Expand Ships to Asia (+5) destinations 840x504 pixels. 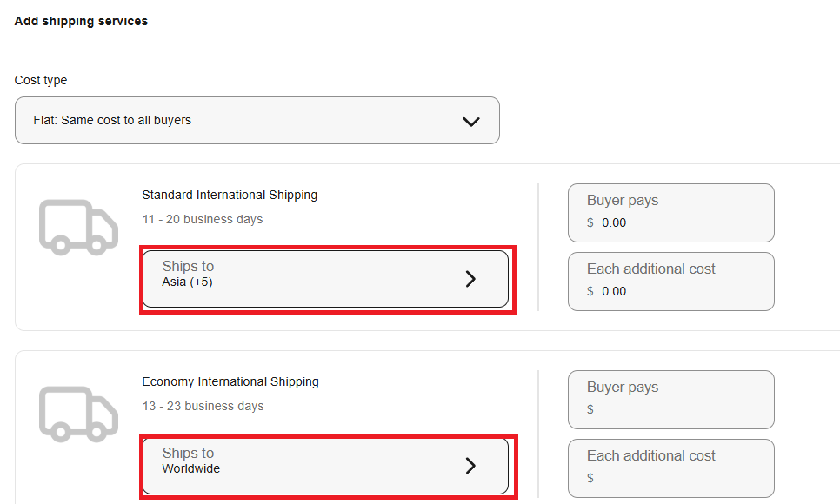325,279
